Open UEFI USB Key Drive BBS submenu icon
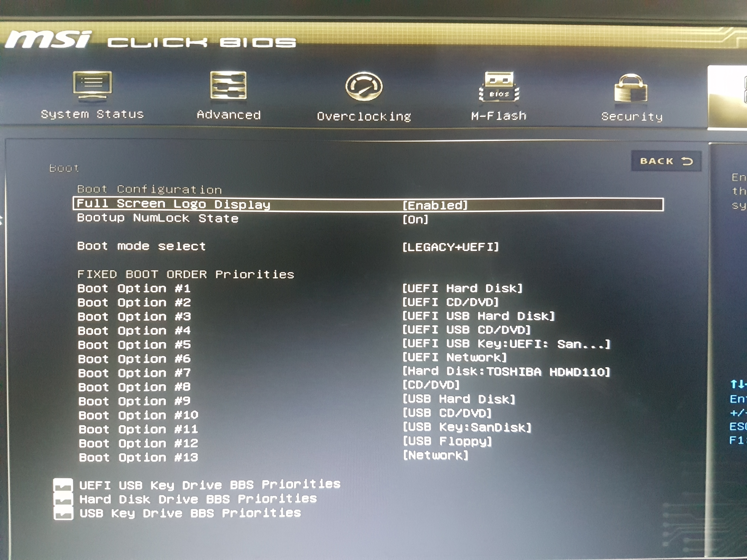 tap(63, 485)
